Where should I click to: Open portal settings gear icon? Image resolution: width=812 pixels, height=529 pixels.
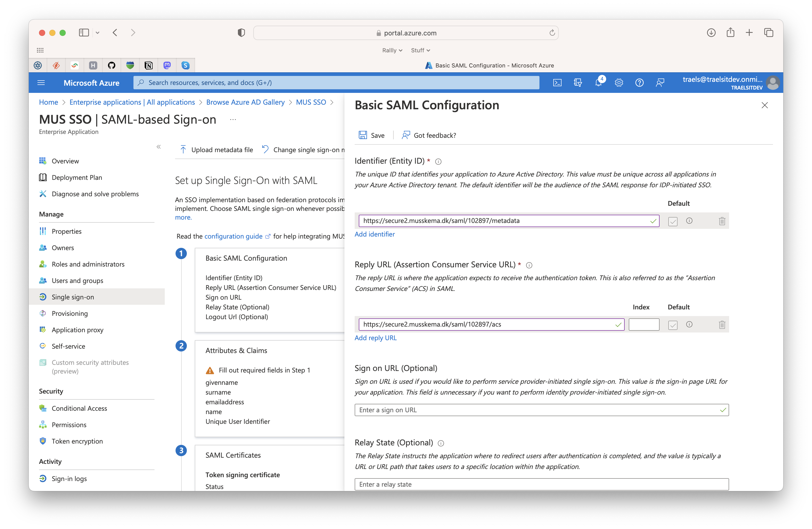[619, 83]
